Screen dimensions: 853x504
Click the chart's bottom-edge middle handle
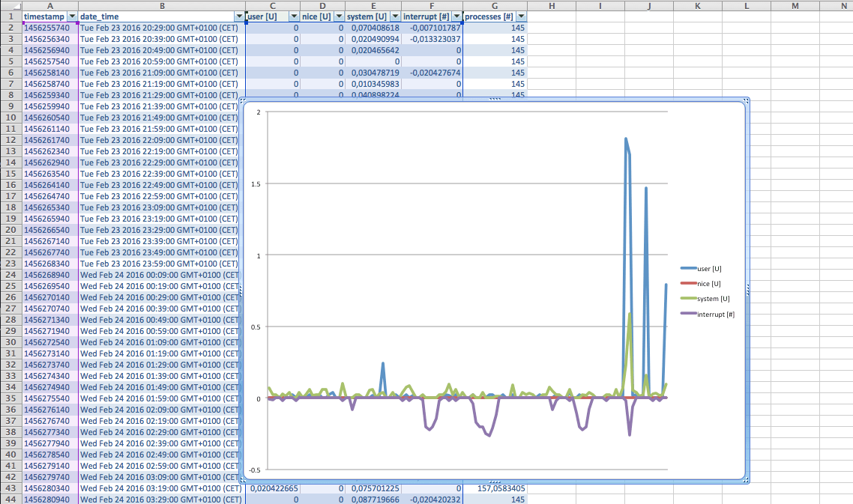495,481
